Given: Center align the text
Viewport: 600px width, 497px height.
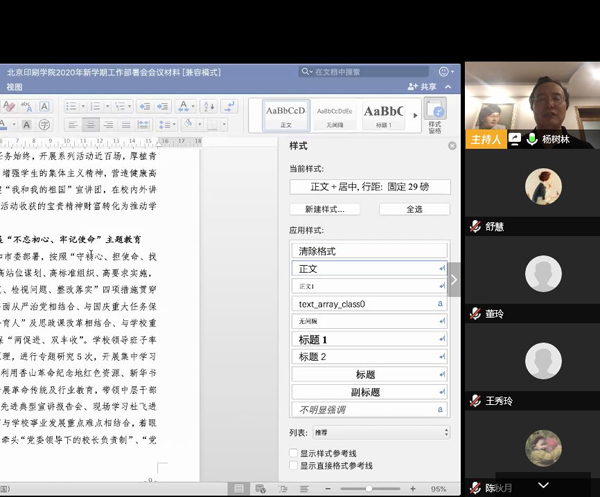Looking at the screenshot, I should (x=91, y=124).
